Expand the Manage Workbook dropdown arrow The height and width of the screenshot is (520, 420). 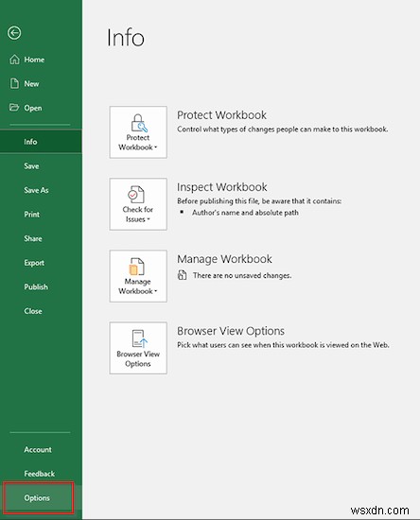pos(155,291)
